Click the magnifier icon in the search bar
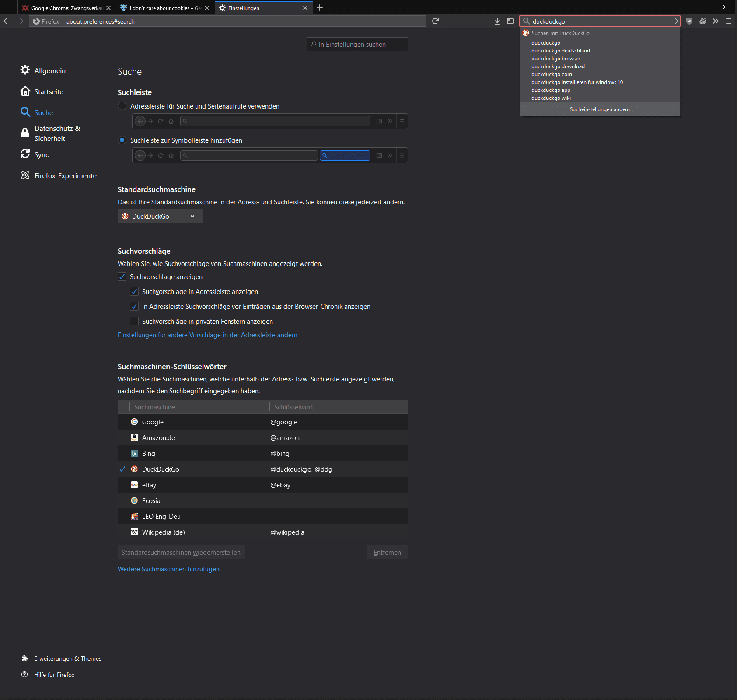737x700 pixels. point(526,21)
